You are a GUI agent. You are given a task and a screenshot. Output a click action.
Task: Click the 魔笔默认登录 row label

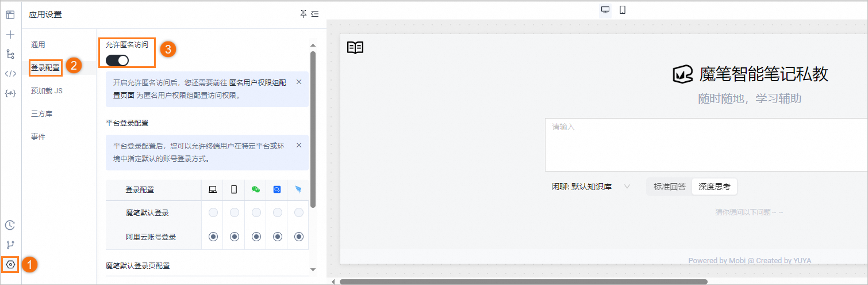point(147,213)
